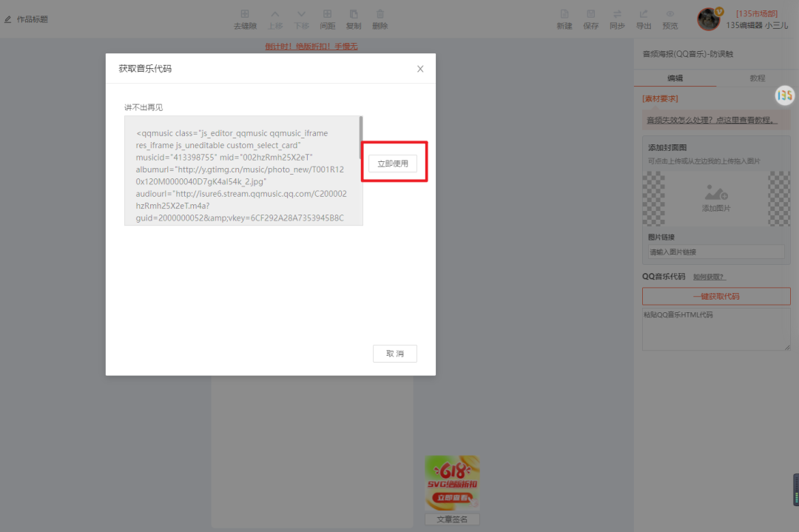Open the 如何获取 help link
Image resolution: width=799 pixels, height=532 pixels.
tap(709, 277)
